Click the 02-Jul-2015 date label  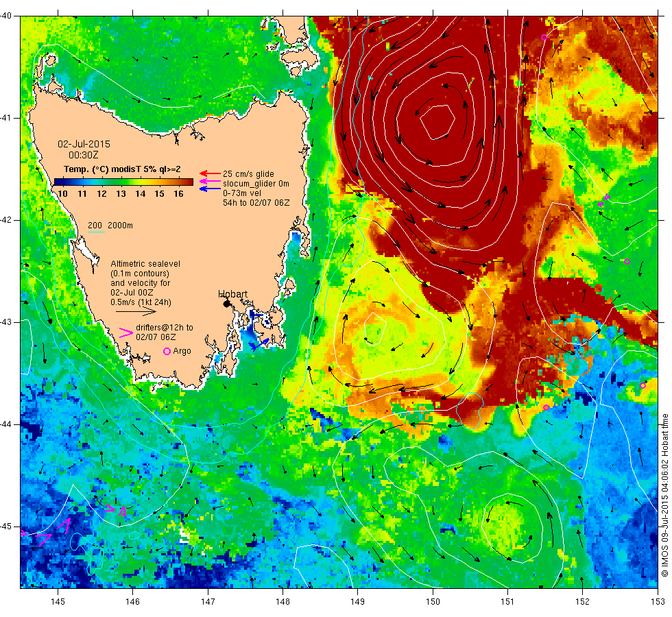(x=84, y=144)
